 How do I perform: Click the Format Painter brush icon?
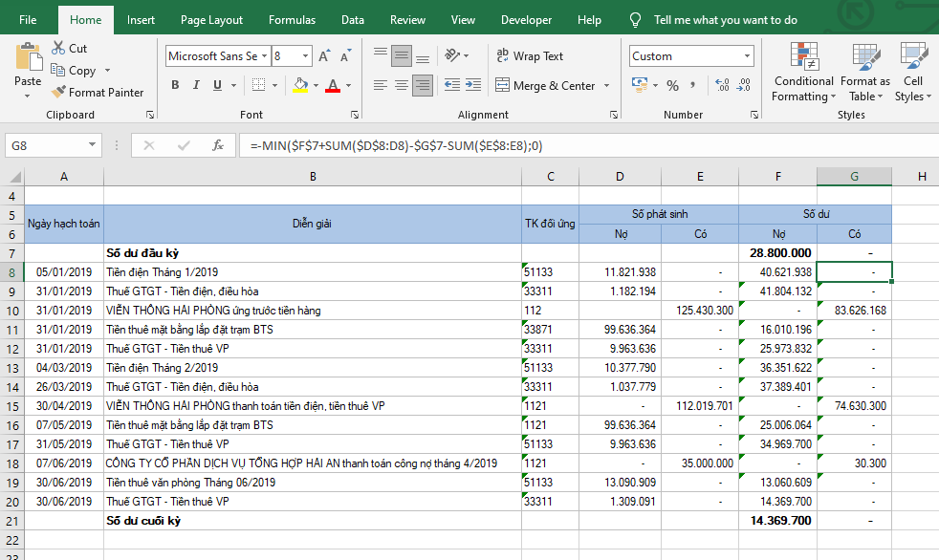point(58,93)
